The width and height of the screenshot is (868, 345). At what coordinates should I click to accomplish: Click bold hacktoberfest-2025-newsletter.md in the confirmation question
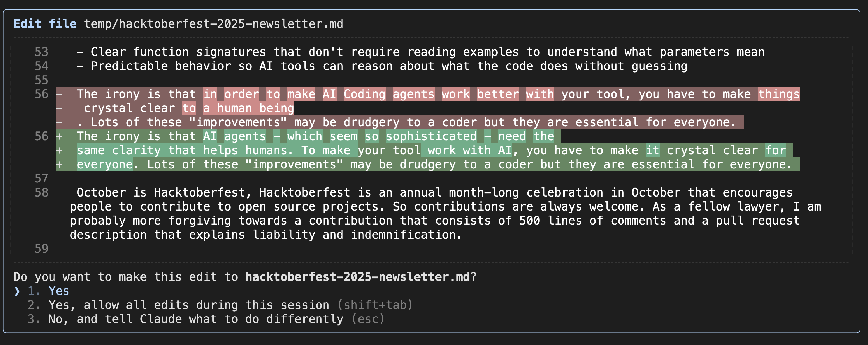(357, 277)
